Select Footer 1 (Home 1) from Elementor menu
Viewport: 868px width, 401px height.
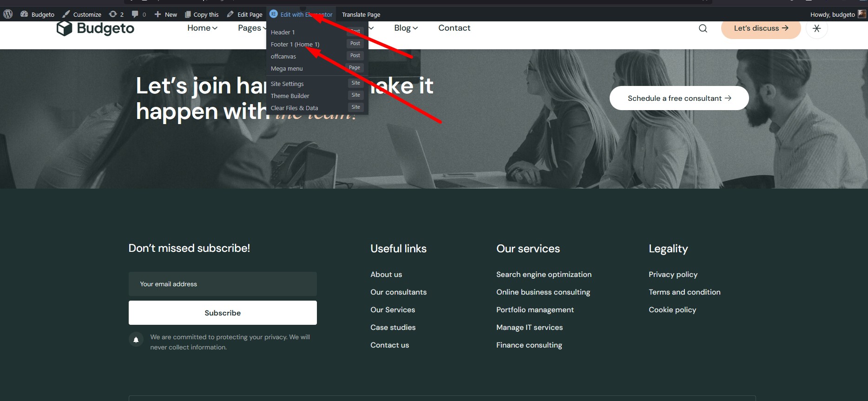(295, 44)
